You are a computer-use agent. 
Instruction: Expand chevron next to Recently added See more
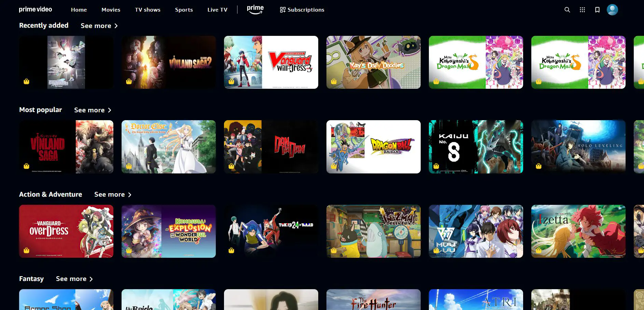click(x=116, y=26)
